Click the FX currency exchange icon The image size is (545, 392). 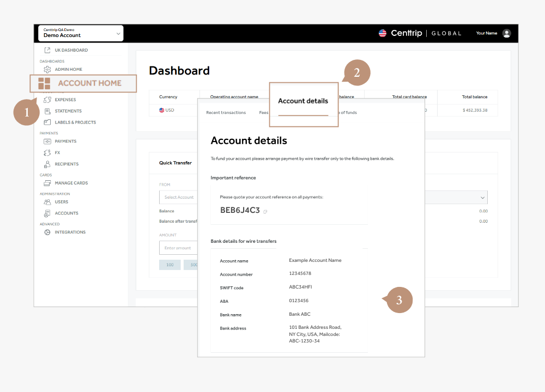coord(48,153)
